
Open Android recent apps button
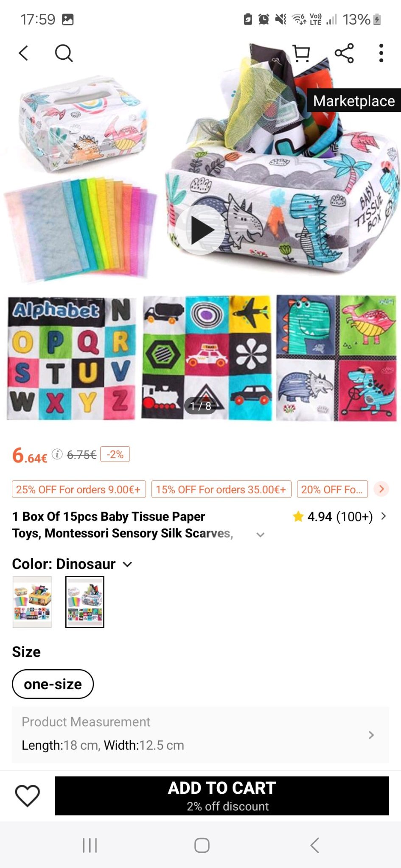[x=90, y=845]
